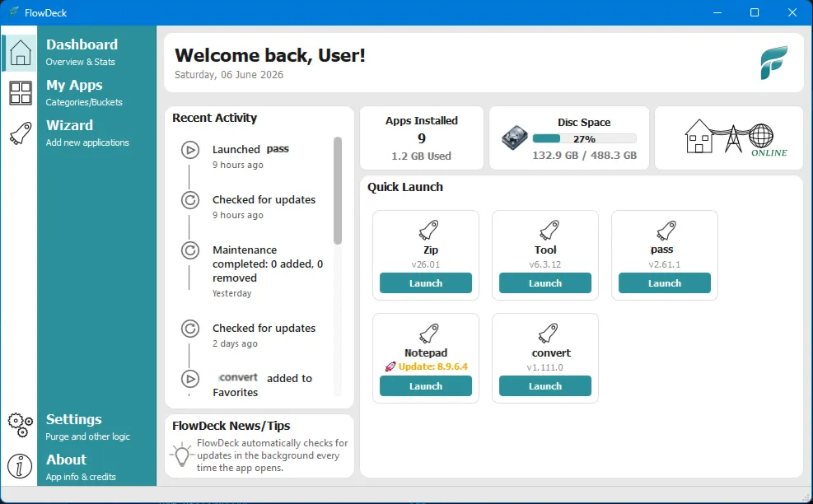Launch the Zip app

426,283
